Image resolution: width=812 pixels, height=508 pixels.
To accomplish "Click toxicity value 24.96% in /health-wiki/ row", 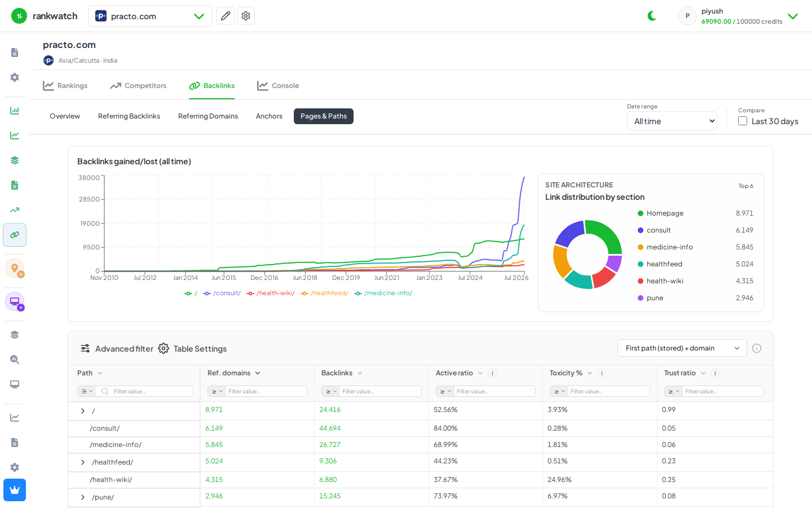I will tap(559, 480).
